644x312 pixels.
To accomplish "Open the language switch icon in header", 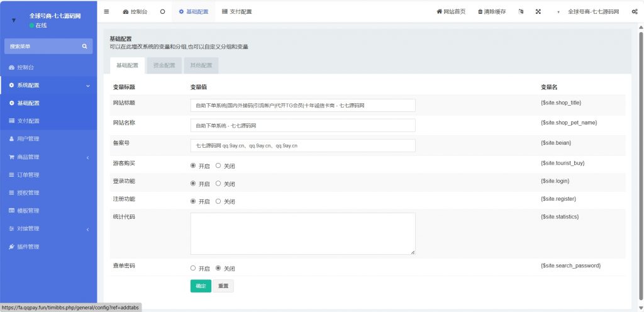I will click(x=521, y=11).
